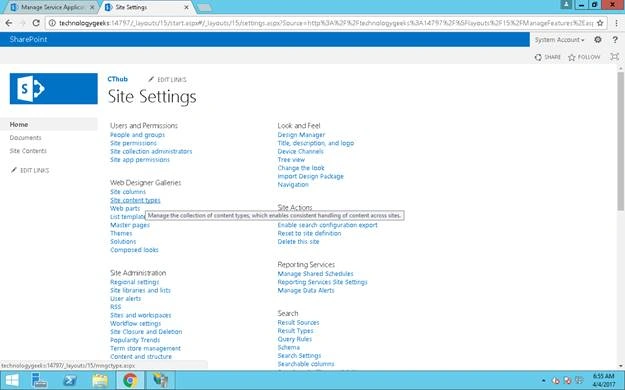Click SharePoint in suite bar

click(x=28, y=39)
